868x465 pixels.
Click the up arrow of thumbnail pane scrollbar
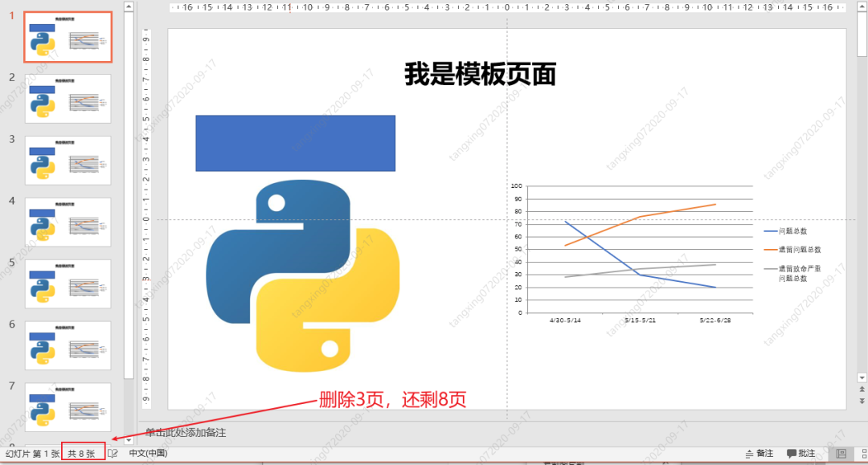[x=129, y=6]
